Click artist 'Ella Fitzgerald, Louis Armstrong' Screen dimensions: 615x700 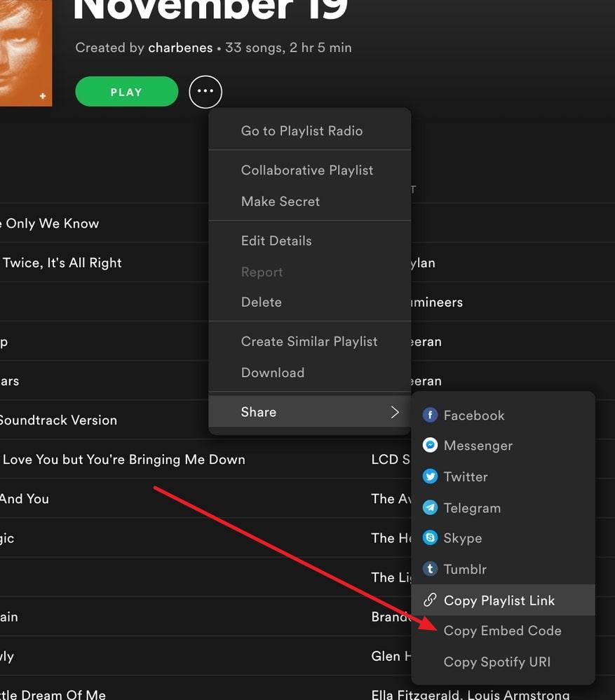coord(471,694)
